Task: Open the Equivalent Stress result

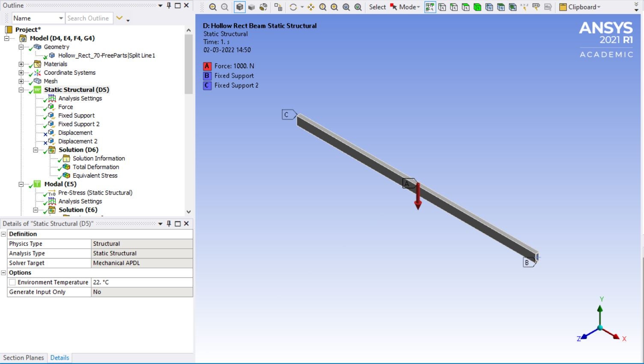Action: coord(95,175)
